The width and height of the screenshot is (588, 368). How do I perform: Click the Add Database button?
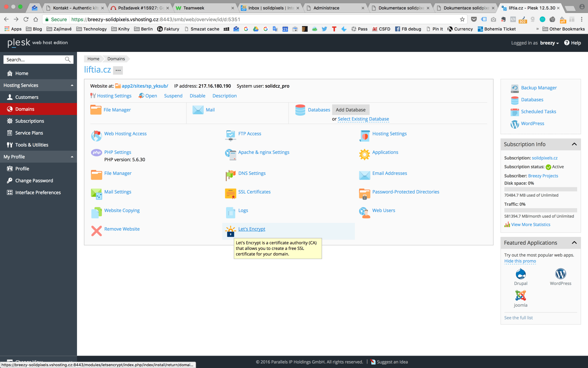(350, 110)
